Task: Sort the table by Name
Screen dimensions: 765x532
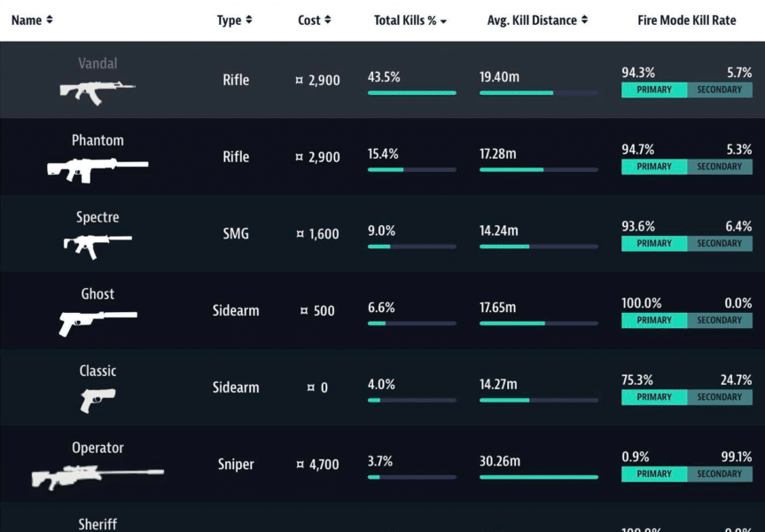Action: (32, 20)
